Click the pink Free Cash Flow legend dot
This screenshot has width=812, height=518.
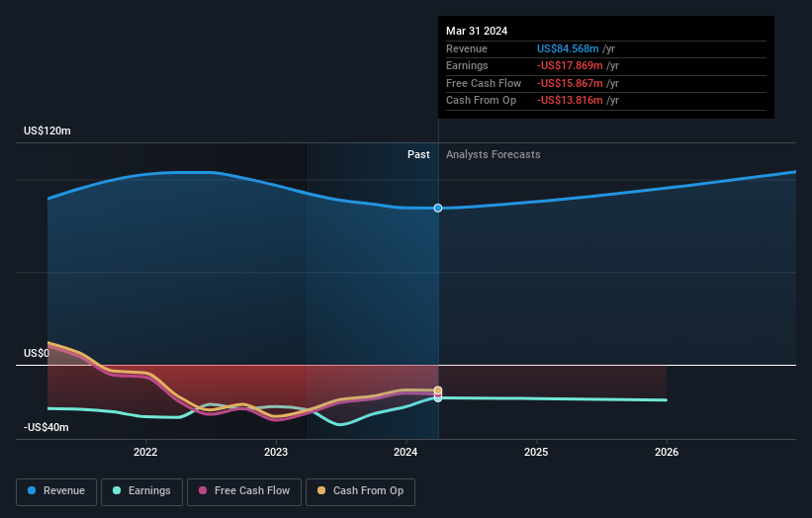click(203, 490)
